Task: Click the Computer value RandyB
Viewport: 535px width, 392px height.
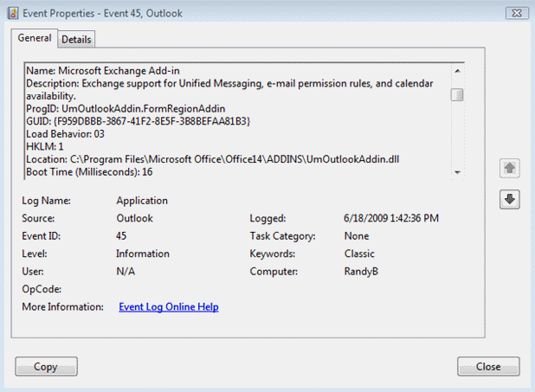Action: pyautogui.click(x=361, y=271)
